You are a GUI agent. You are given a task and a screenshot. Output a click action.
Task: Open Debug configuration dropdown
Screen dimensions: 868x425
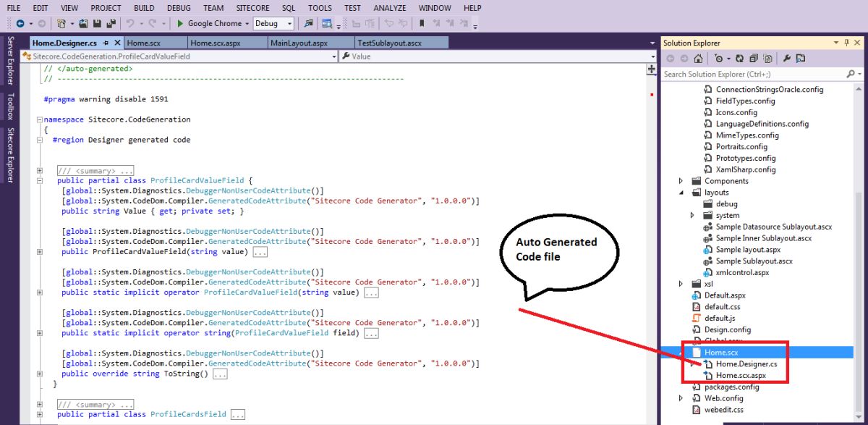point(273,24)
